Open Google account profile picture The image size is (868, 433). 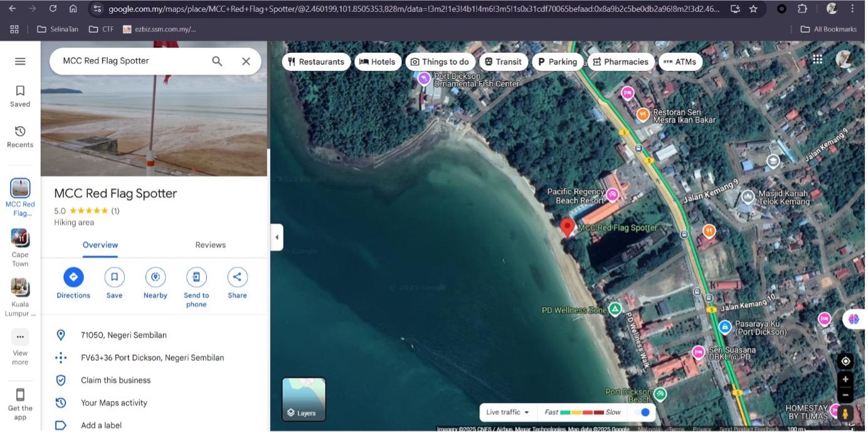click(845, 59)
